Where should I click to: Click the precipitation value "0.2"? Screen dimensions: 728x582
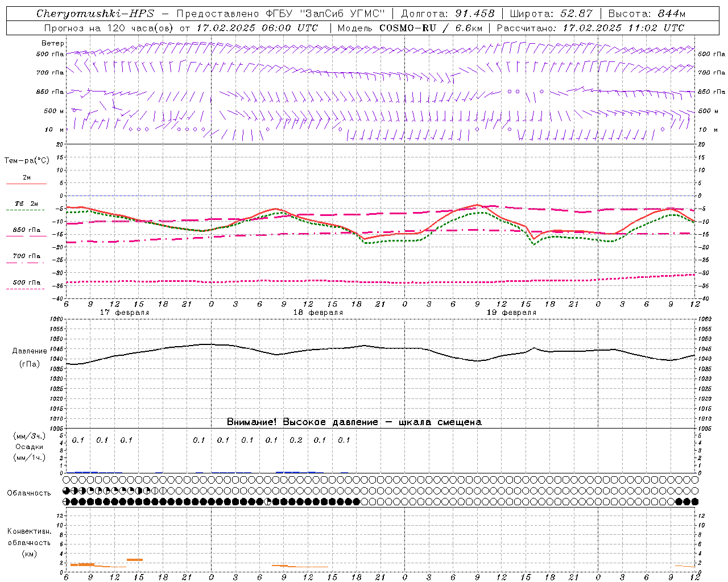(296, 440)
